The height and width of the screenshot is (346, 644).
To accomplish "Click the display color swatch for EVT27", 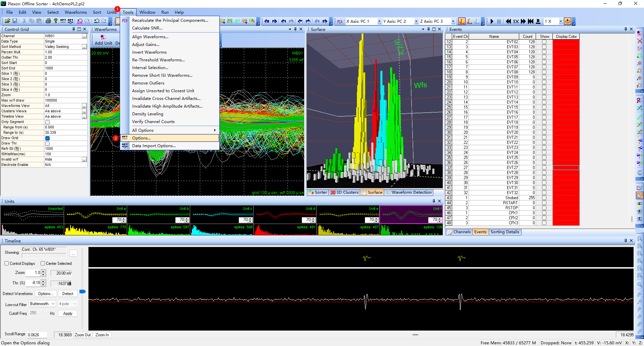I will [x=566, y=168].
